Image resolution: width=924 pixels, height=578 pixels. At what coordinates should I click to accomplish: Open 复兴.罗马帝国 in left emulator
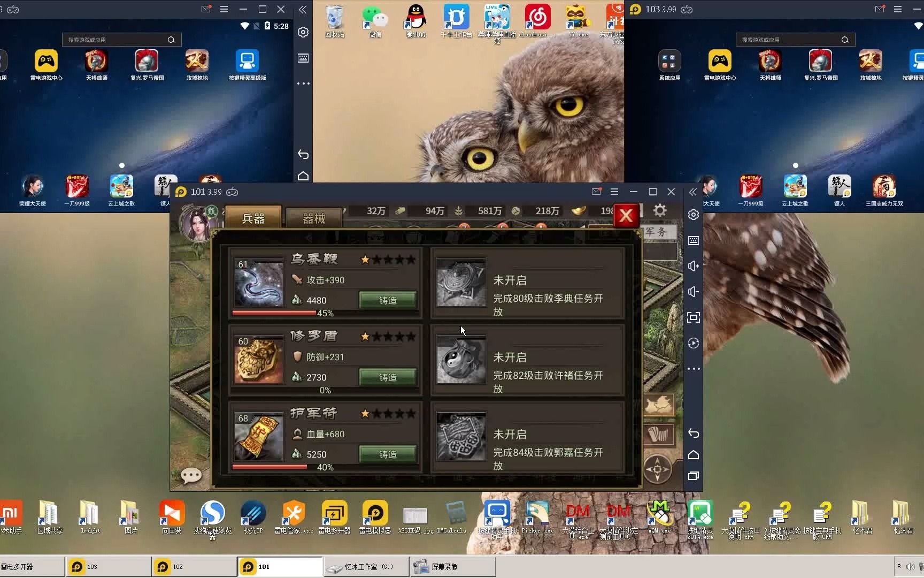point(147,65)
